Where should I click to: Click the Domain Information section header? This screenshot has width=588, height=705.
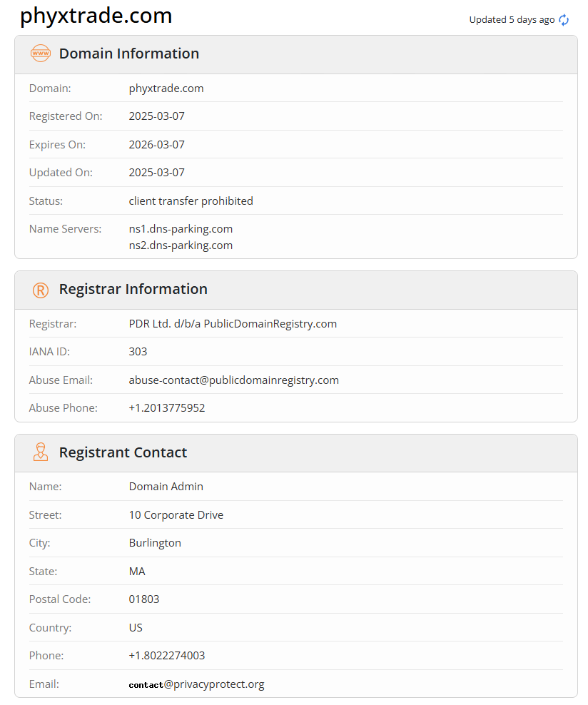128,54
